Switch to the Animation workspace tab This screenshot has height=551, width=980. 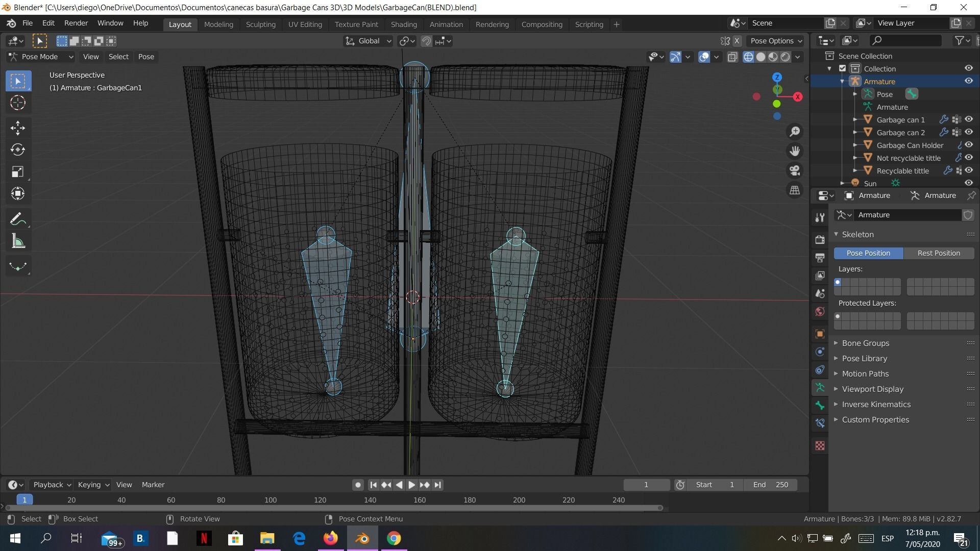446,24
